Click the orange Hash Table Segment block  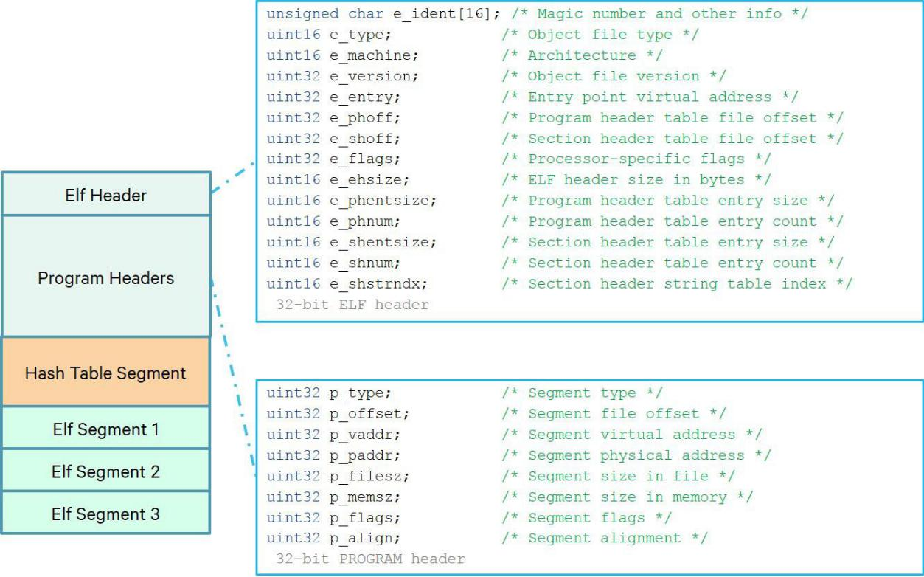(x=105, y=373)
